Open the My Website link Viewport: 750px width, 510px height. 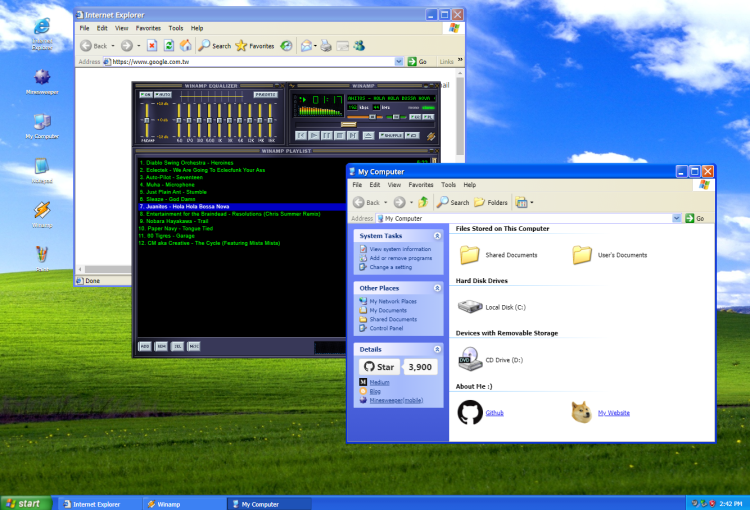point(614,412)
